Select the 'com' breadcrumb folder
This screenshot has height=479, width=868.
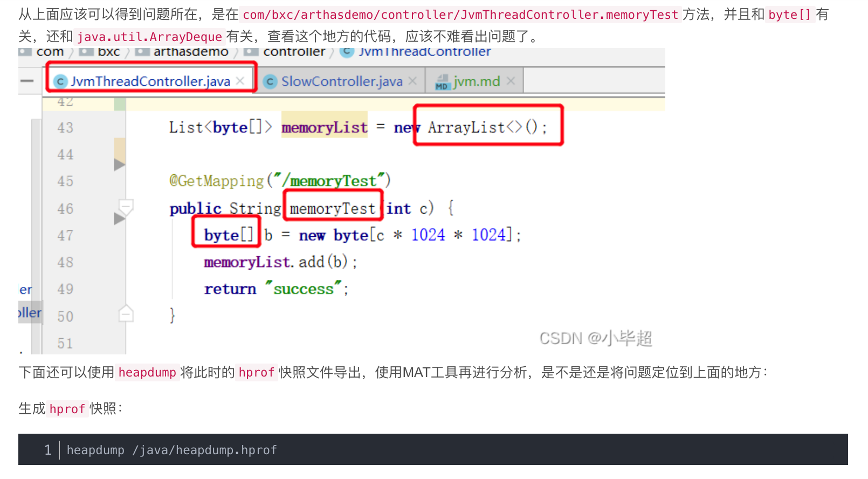click(x=50, y=52)
